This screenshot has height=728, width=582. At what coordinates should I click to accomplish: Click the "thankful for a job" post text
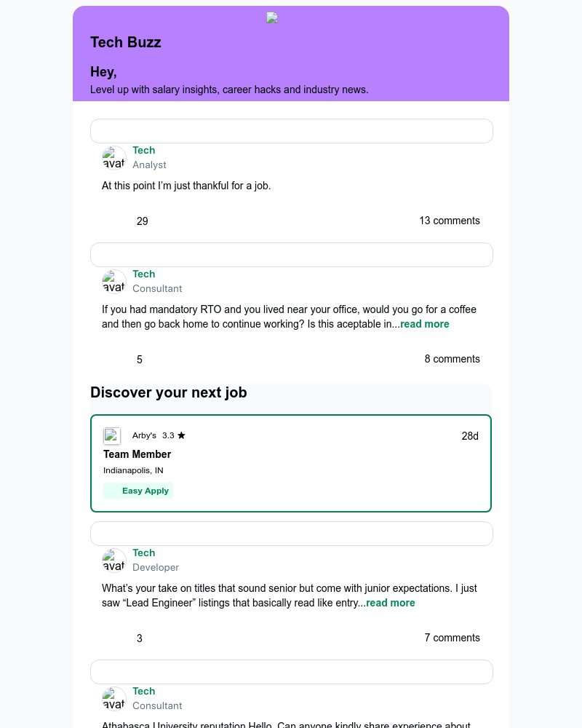click(x=186, y=186)
